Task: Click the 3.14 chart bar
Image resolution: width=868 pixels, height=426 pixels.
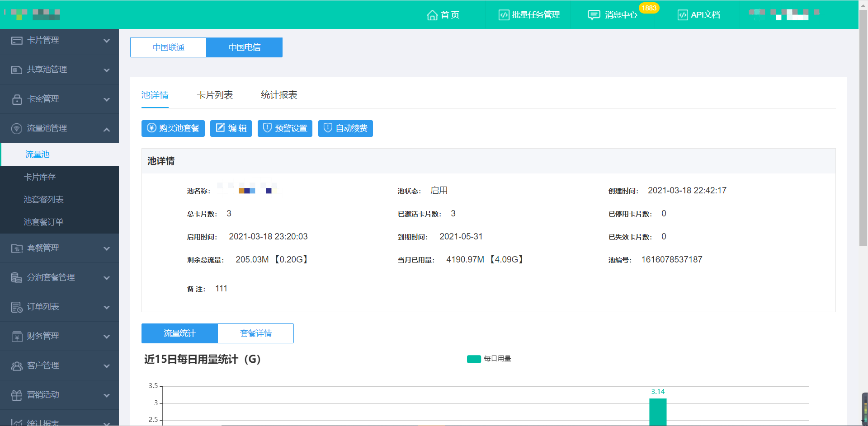Action: (658, 412)
